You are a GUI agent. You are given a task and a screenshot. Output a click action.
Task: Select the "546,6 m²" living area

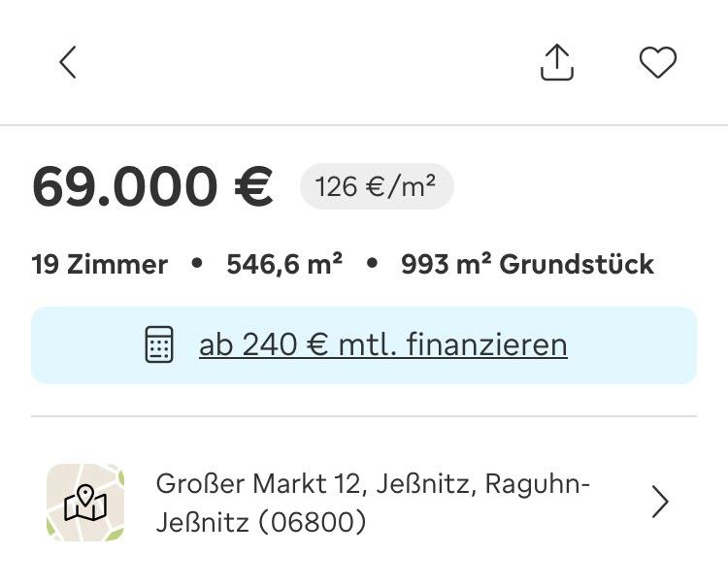[x=283, y=264]
